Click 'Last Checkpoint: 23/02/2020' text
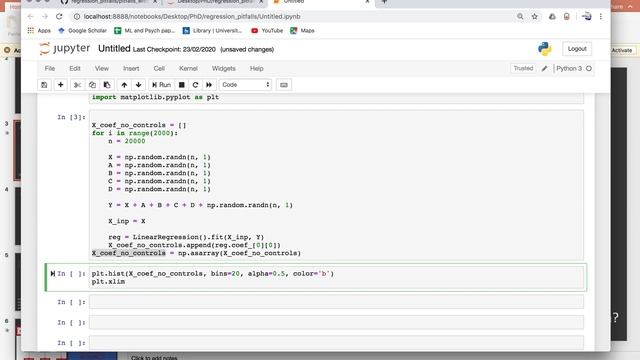This screenshot has height=360, width=640. click(174, 49)
